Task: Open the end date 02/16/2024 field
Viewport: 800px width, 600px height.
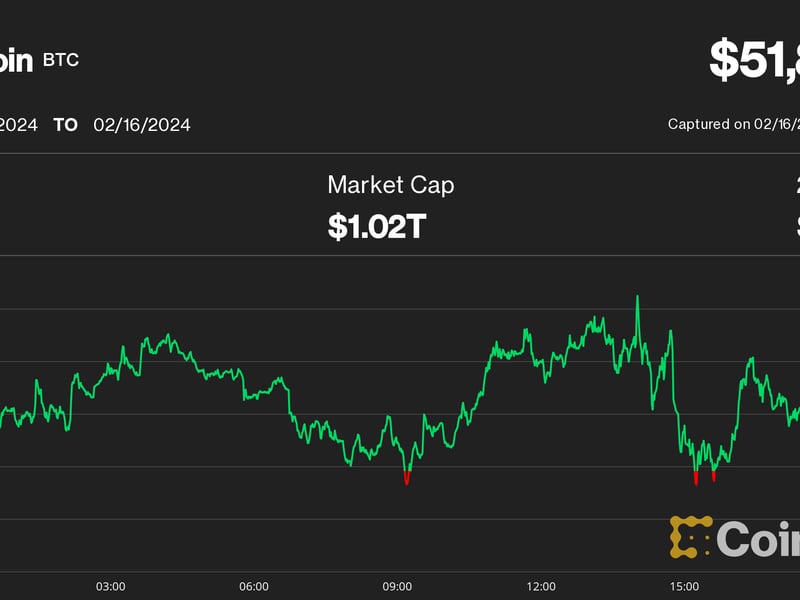Action: coord(142,125)
